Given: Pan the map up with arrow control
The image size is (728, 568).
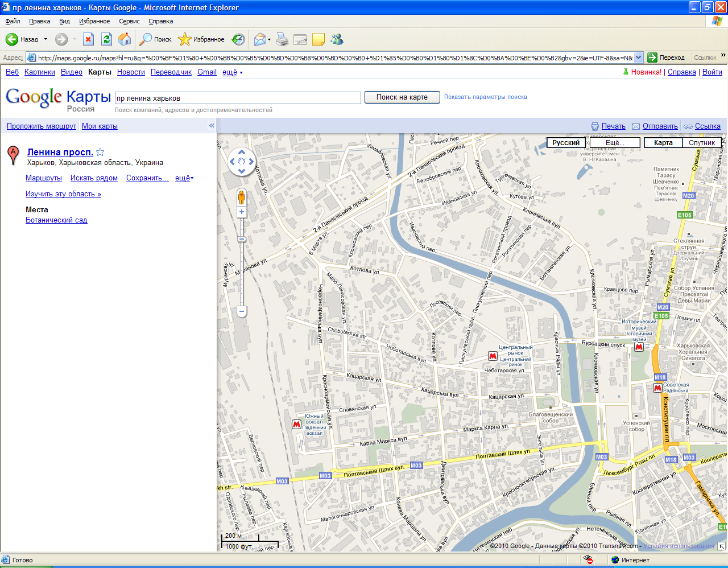Looking at the screenshot, I should tap(242, 152).
